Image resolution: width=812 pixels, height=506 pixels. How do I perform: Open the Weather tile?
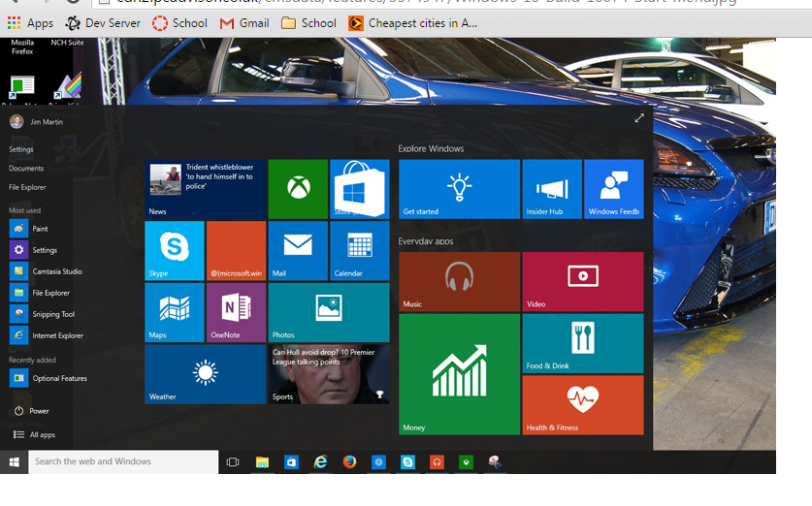coord(205,374)
